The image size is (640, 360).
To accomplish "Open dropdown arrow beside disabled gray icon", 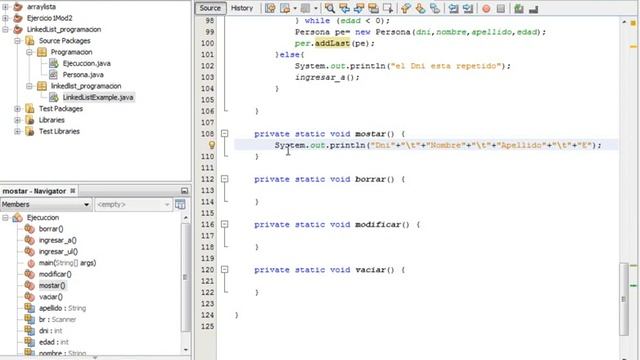I will 316,8.
